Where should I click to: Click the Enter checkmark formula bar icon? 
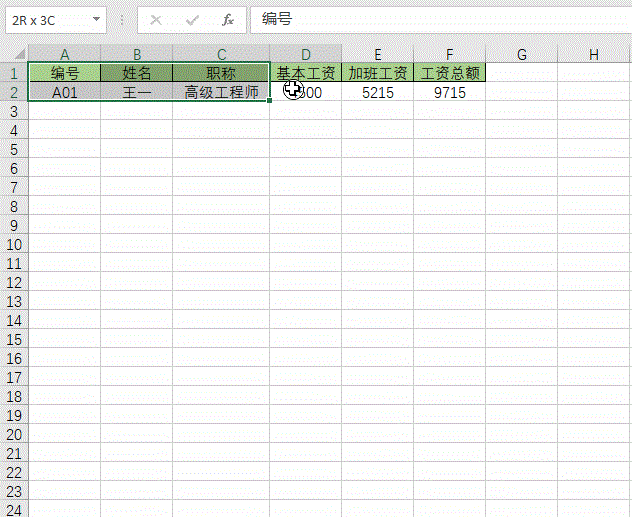[191, 20]
